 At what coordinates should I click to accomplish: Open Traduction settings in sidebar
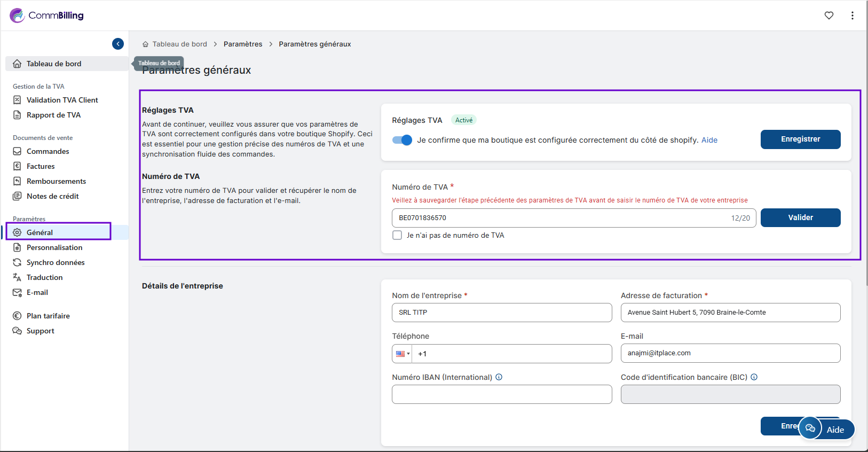[x=44, y=277]
